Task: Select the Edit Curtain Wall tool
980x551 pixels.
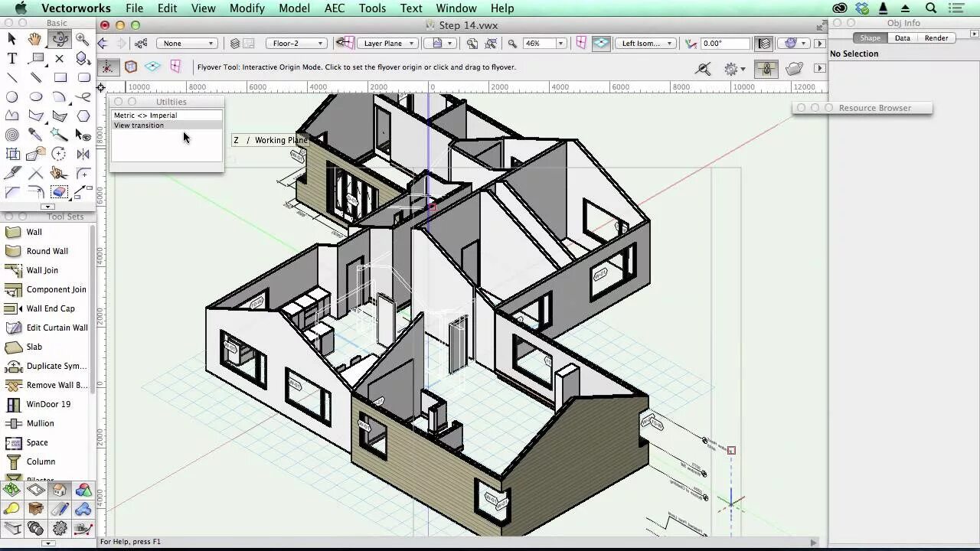Action: click(46, 328)
